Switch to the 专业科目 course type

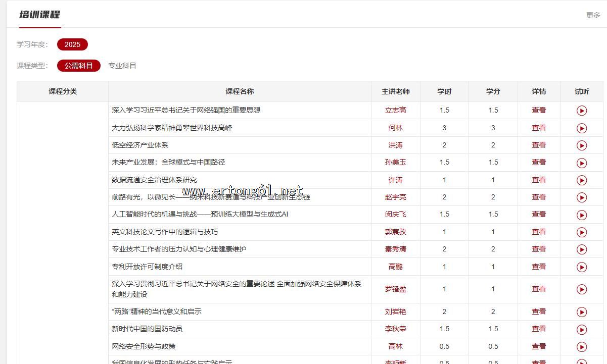[122, 66]
